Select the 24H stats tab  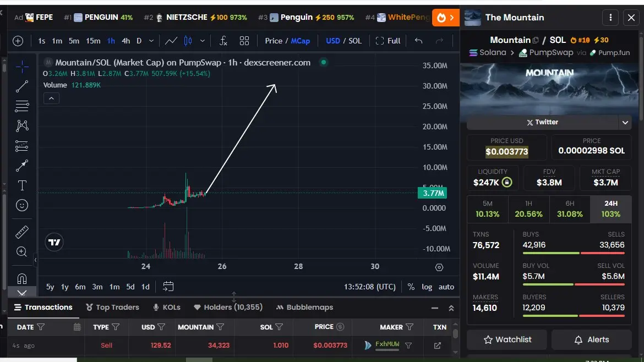click(611, 209)
